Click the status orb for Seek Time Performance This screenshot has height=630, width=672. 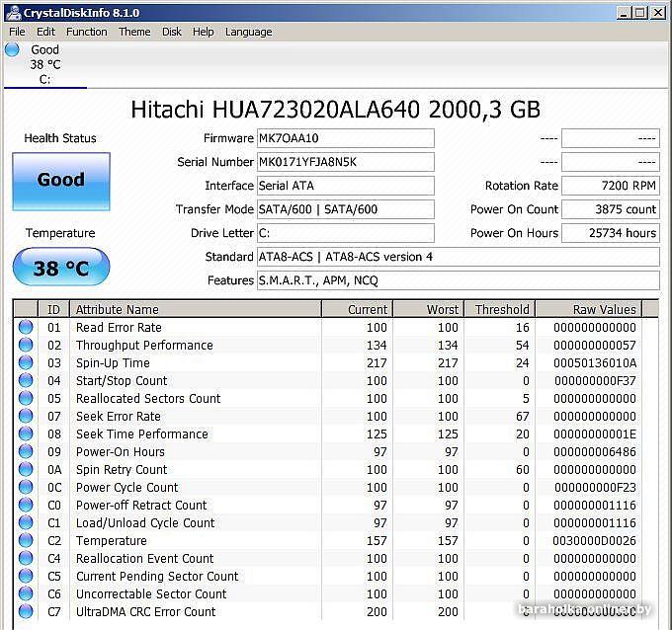coord(26,433)
